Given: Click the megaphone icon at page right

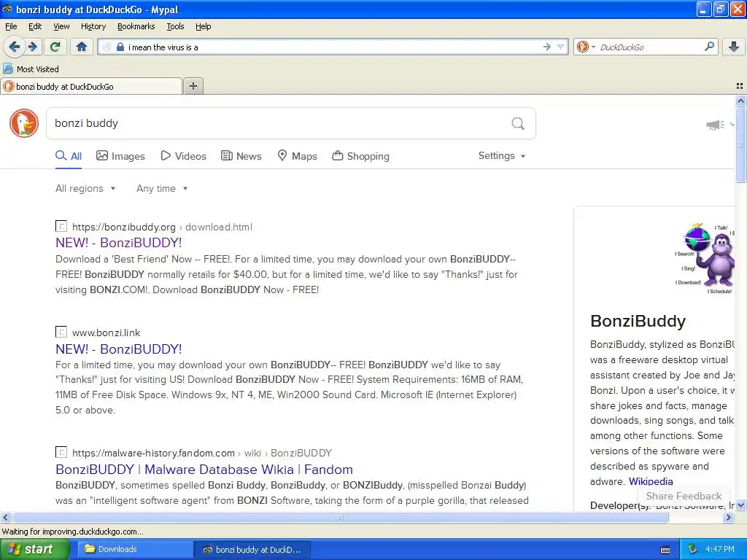Looking at the screenshot, I should (x=715, y=125).
